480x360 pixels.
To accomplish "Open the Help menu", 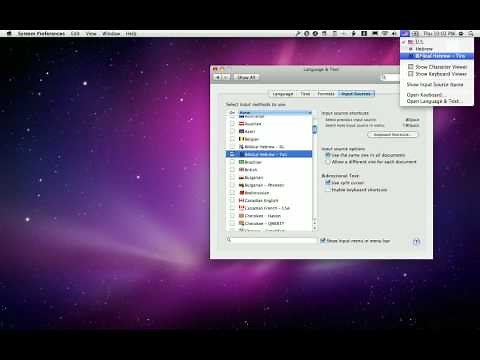I will point(131,34).
